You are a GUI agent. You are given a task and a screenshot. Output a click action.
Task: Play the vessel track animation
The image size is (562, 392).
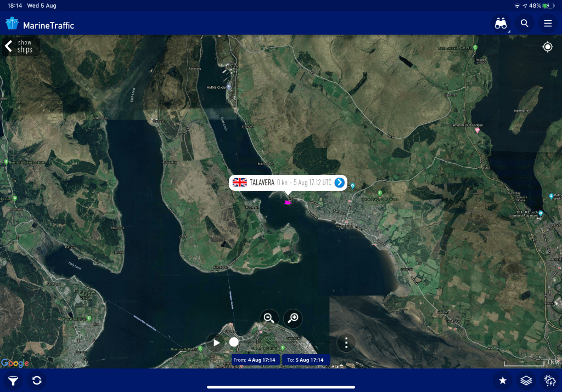pos(216,343)
